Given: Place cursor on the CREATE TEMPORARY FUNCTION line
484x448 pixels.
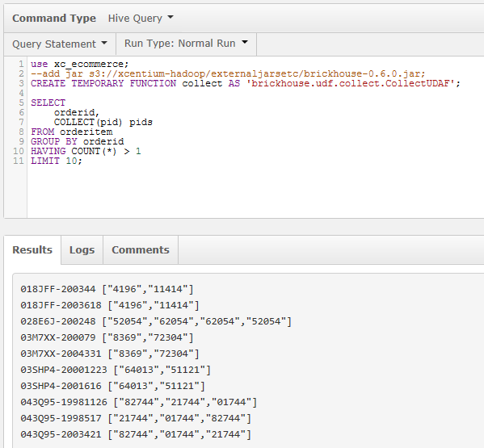Looking at the screenshot, I should (246, 84).
